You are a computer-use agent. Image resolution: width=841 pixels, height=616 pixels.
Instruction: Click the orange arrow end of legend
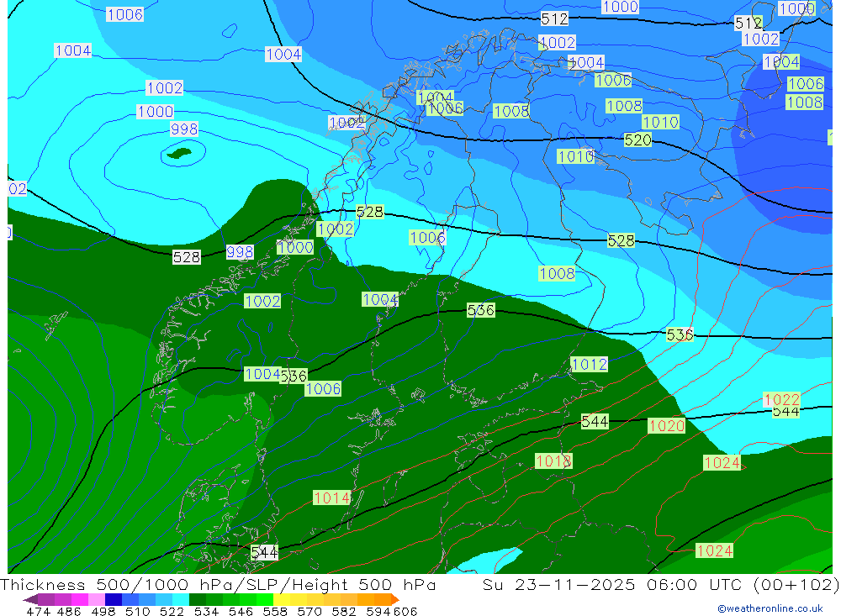tap(394, 600)
